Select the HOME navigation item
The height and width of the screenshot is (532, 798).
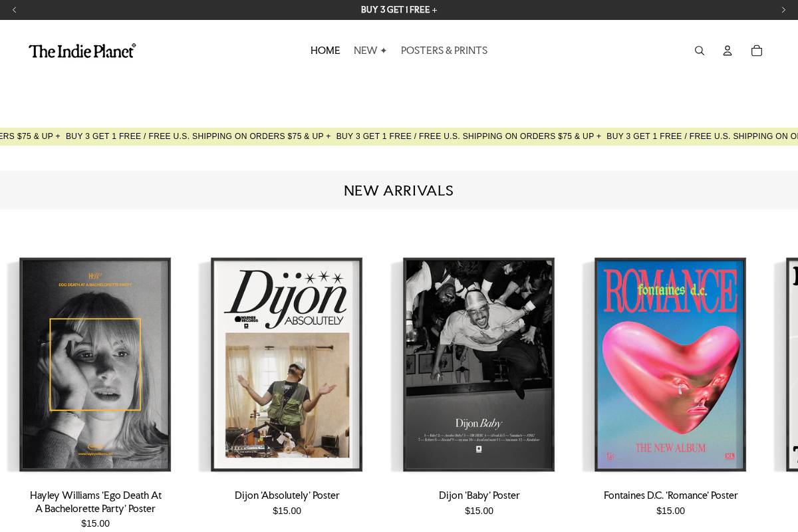(x=325, y=50)
